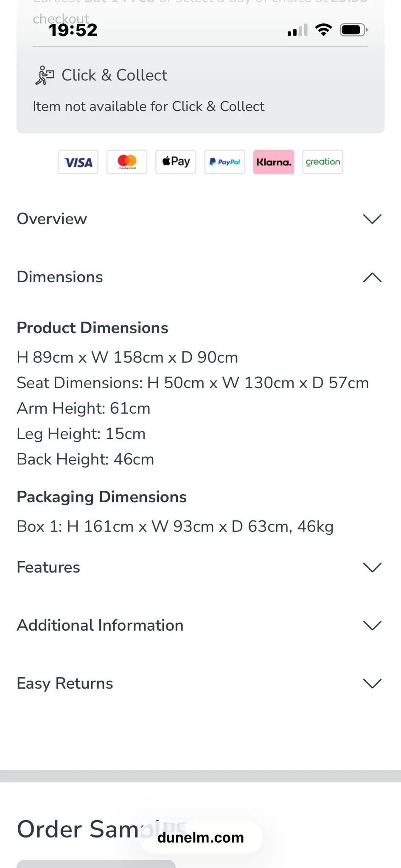This screenshot has width=401, height=868.
Task: Click the pink Klarna badge
Action: [x=274, y=162]
